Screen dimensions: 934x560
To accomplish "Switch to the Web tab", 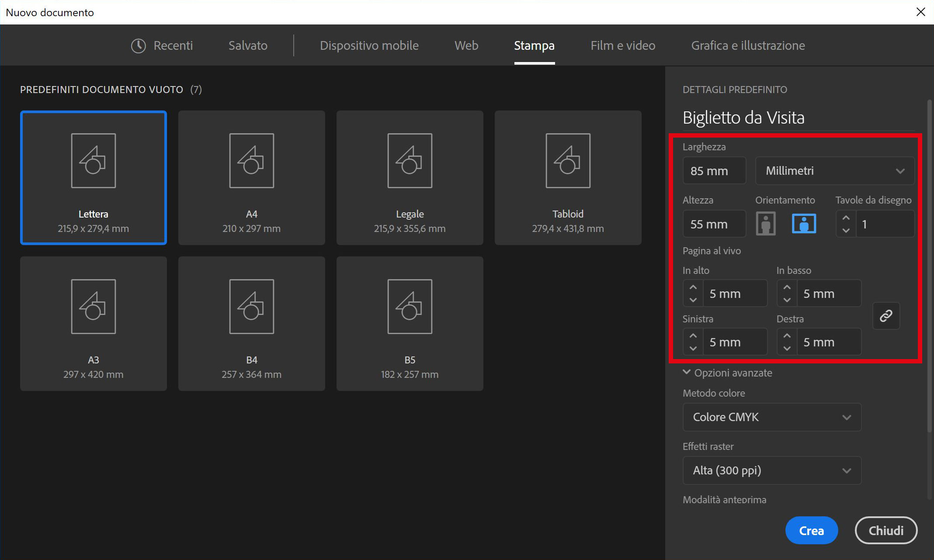I will 466,45.
